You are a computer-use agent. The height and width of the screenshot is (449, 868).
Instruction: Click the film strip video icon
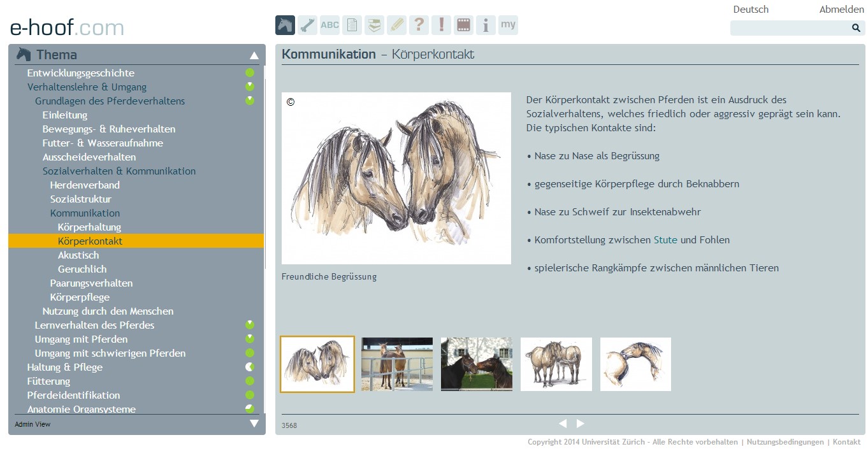(x=463, y=25)
